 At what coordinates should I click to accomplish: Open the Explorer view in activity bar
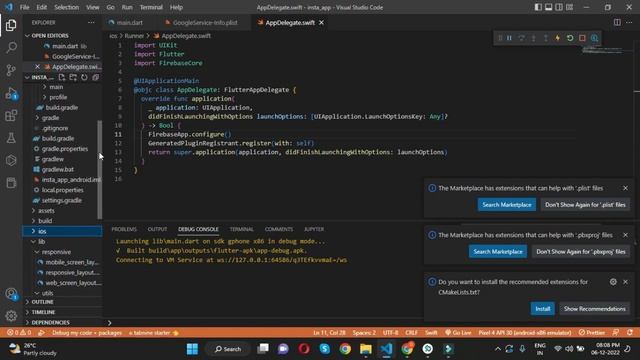coord(11,25)
